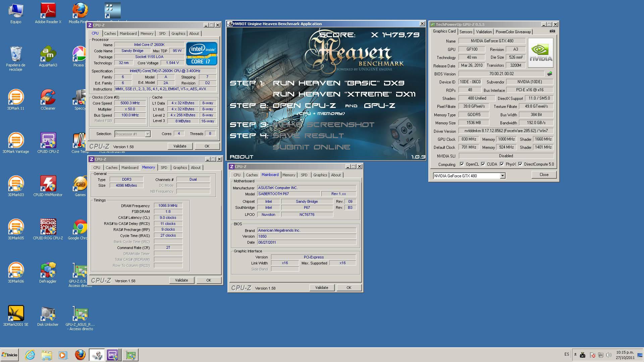Click the Core Speed 5000.3 MHz field

coord(130,103)
